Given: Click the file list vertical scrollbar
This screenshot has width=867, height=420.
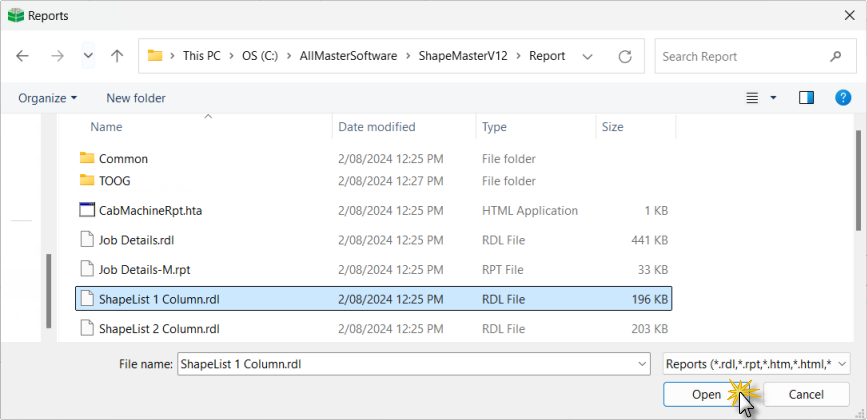Looking at the screenshot, I should pos(858,180).
